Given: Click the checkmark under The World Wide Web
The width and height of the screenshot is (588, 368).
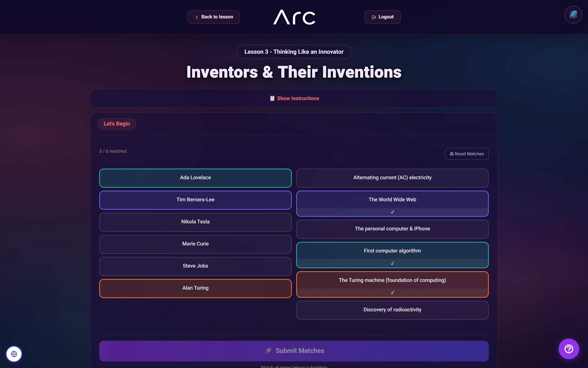Looking at the screenshot, I should pyautogui.click(x=392, y=212).
